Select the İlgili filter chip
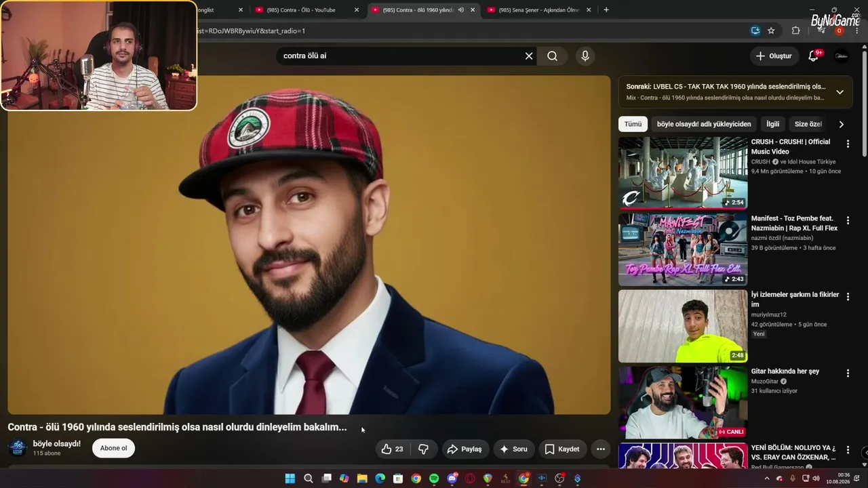868x488 pixels. (773, 124)
